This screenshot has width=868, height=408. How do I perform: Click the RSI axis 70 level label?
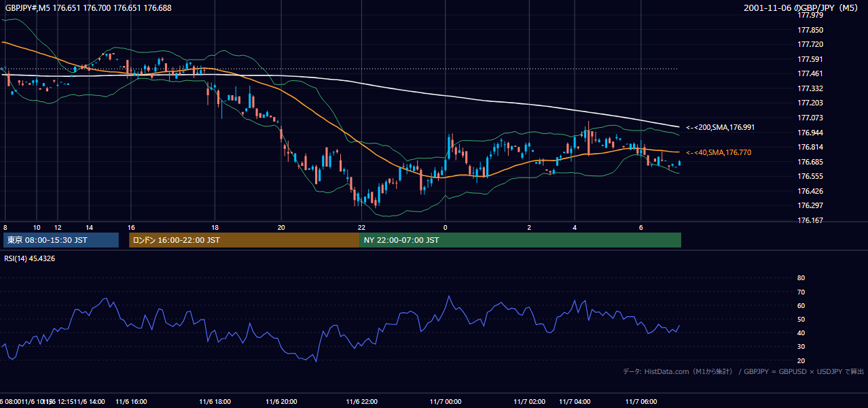(x=801, y=292)
